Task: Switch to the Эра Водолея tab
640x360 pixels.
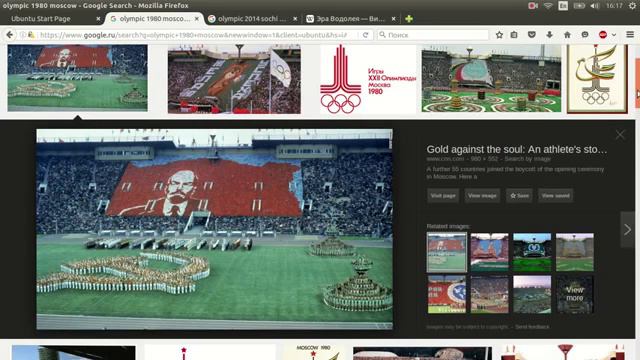Action: (x=351, y=19)
